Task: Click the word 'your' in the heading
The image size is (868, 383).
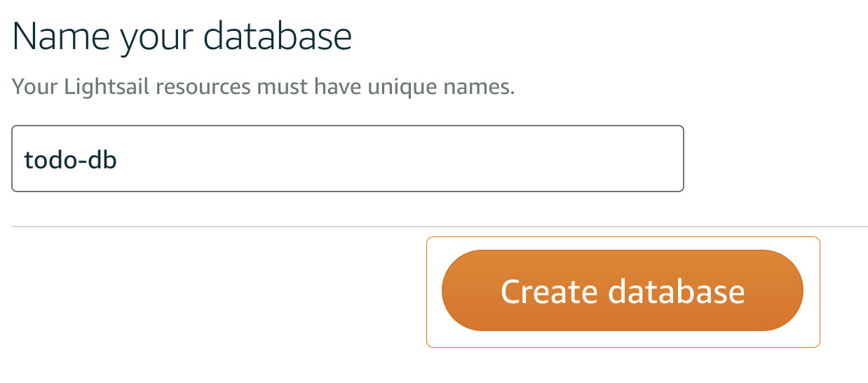Action: click(x=157, y=39)
